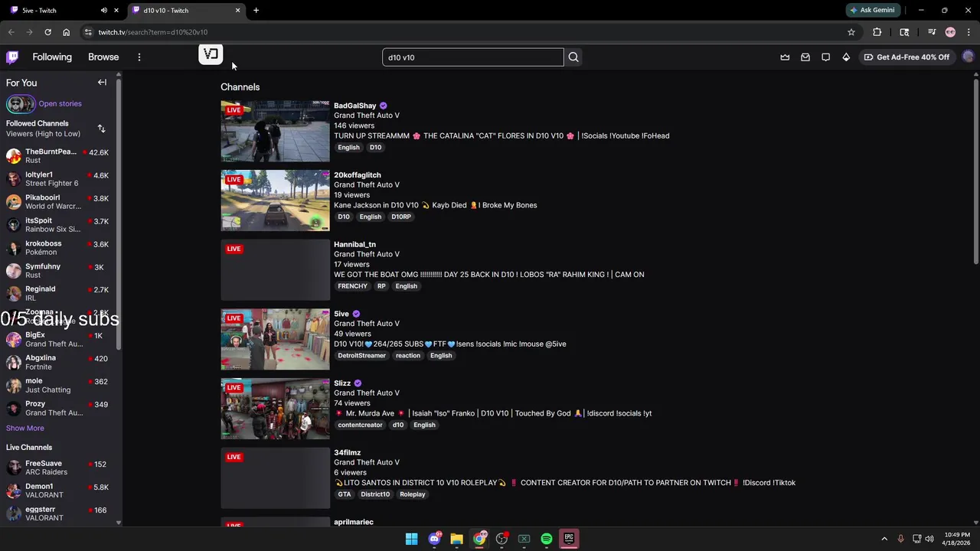
Task: Open the notifications inbox icon
Action: [805, 57]
